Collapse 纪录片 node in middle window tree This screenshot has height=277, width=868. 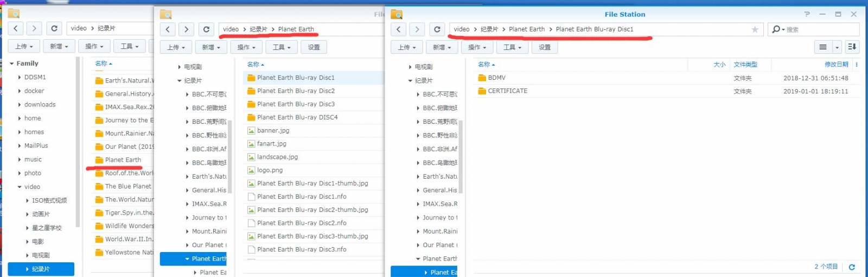[x=180, y=80]
